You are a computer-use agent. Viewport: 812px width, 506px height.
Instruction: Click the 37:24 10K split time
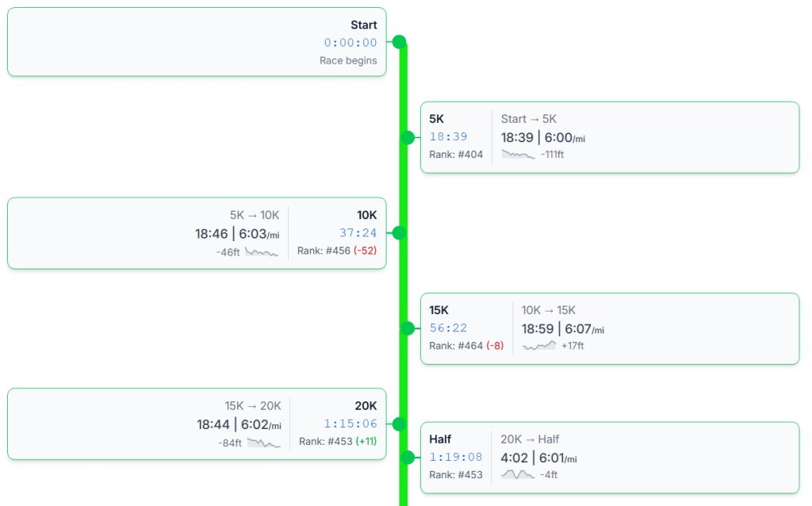(x=358, y=233)
